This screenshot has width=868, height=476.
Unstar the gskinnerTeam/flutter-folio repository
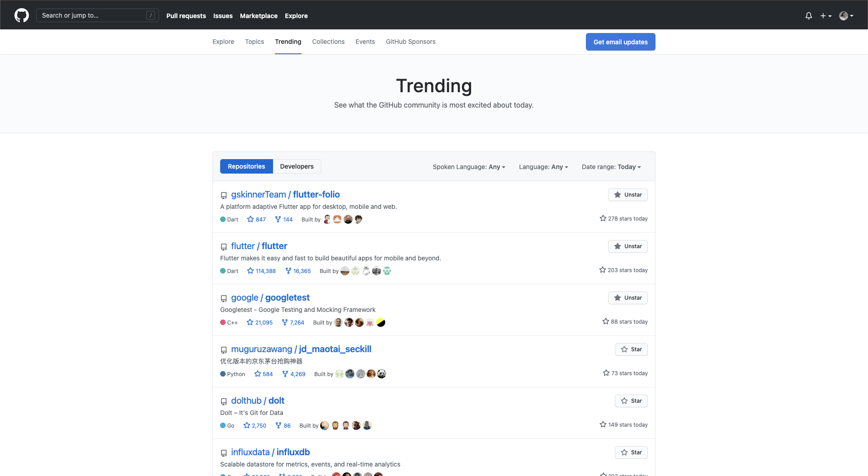[628, 195]
